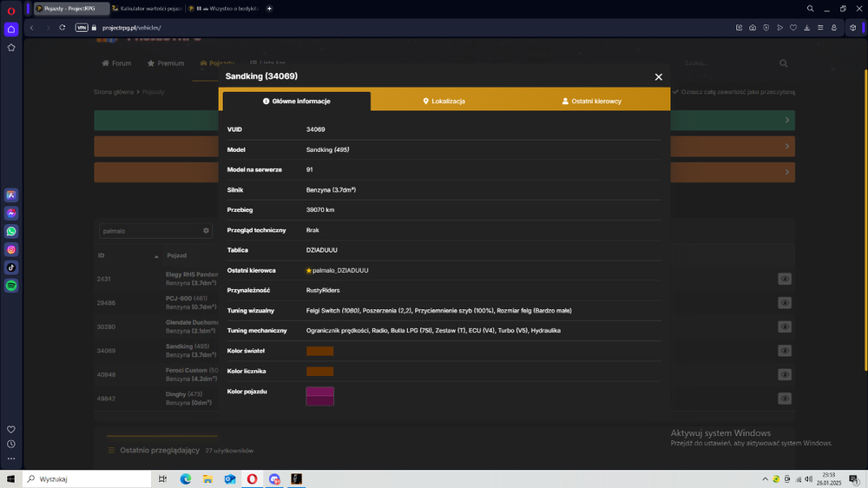Click the ad blocker shield icon
Screen dimensions: 868x488
[766, 28]
